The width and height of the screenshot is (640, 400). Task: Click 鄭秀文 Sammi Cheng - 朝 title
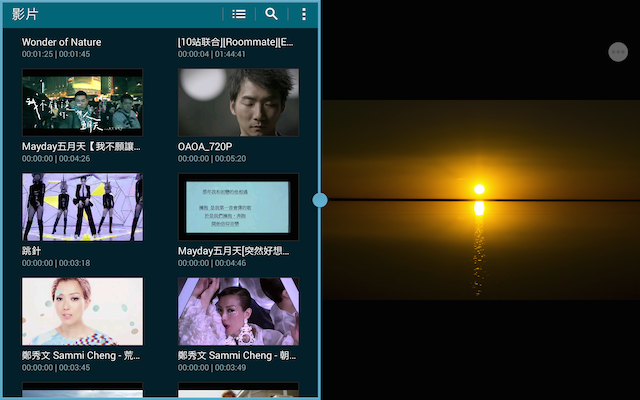tap(237, 356)
